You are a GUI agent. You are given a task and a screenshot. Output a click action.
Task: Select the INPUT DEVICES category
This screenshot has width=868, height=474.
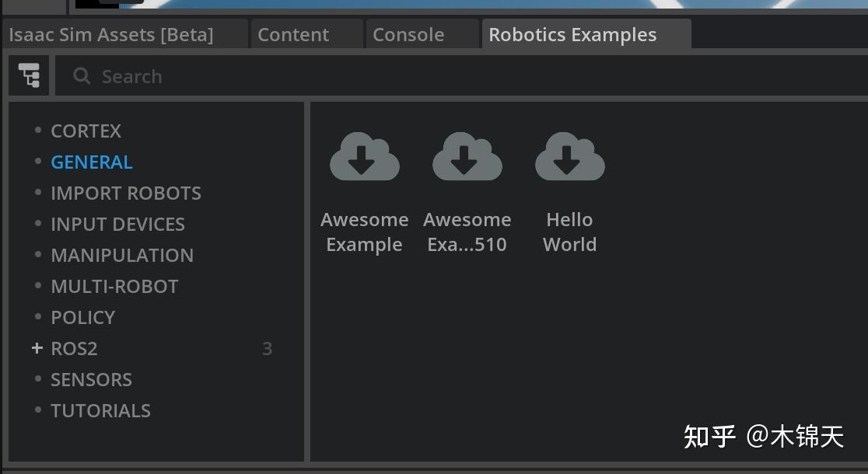point(117,224)
